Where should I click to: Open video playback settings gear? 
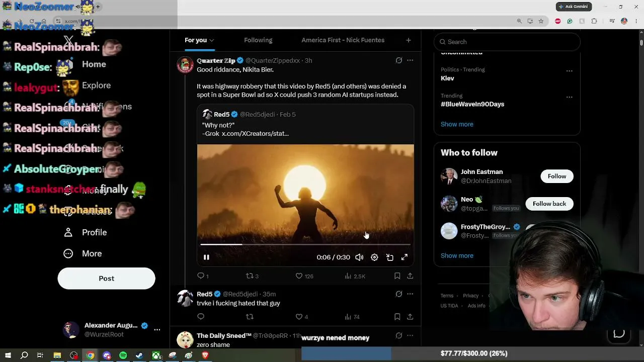(374, 257)
